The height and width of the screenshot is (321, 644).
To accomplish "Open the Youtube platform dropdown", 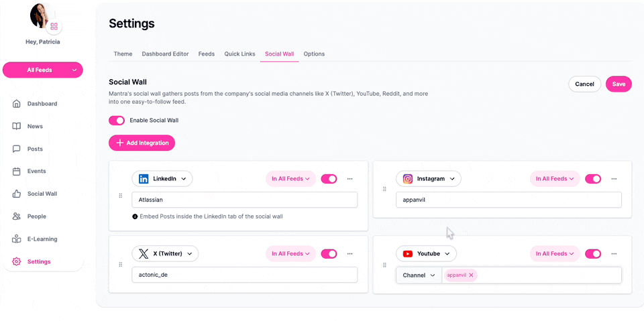I will [426, 254].
